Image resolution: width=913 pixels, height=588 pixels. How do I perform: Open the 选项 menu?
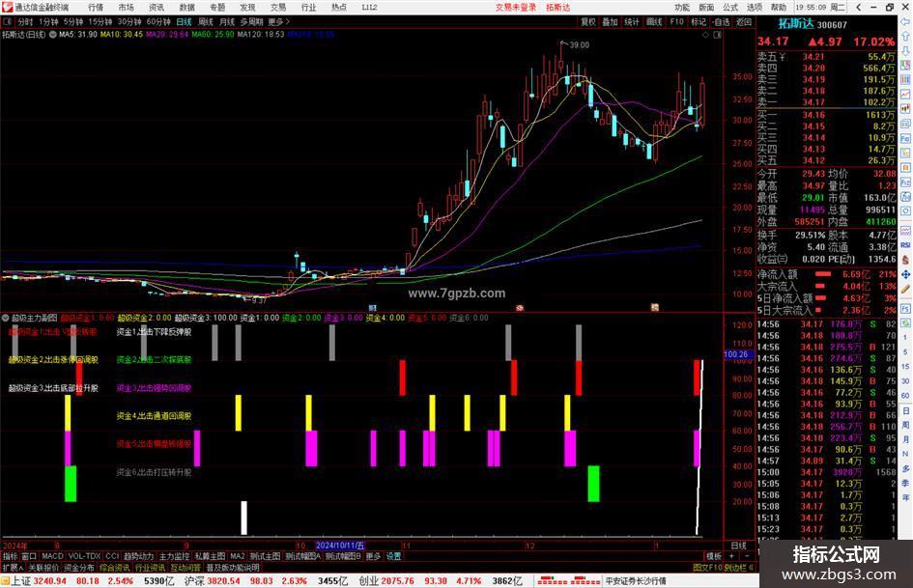(755, 7)
